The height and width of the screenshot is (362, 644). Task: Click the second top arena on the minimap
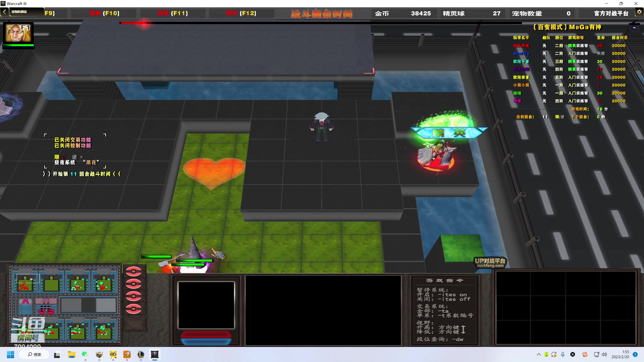tap(51, 281)
